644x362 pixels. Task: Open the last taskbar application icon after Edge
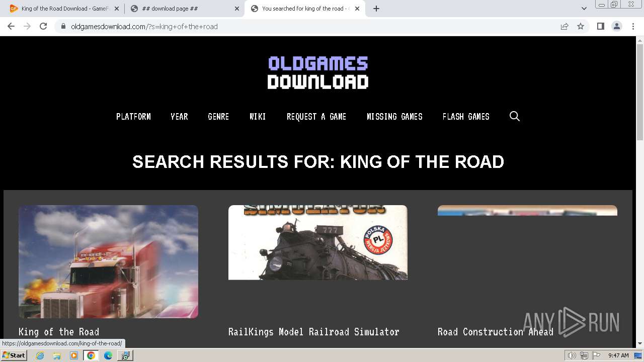click(x=125, y=355)
